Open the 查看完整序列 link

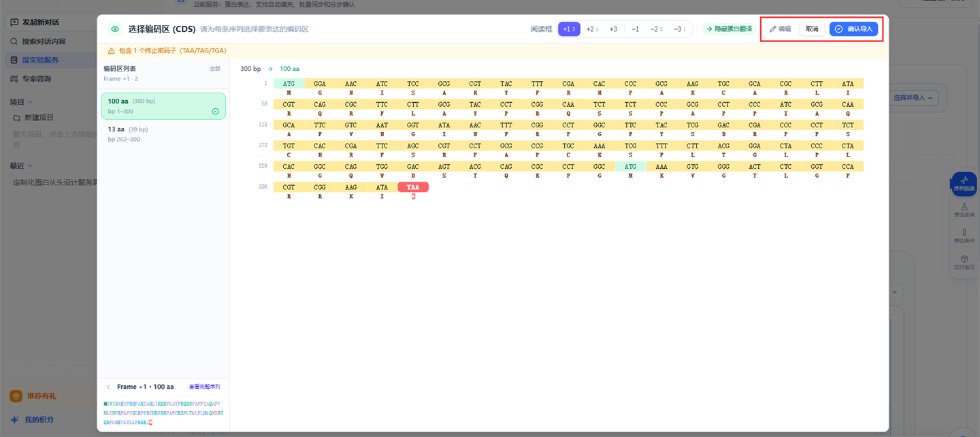click(204, 387)
